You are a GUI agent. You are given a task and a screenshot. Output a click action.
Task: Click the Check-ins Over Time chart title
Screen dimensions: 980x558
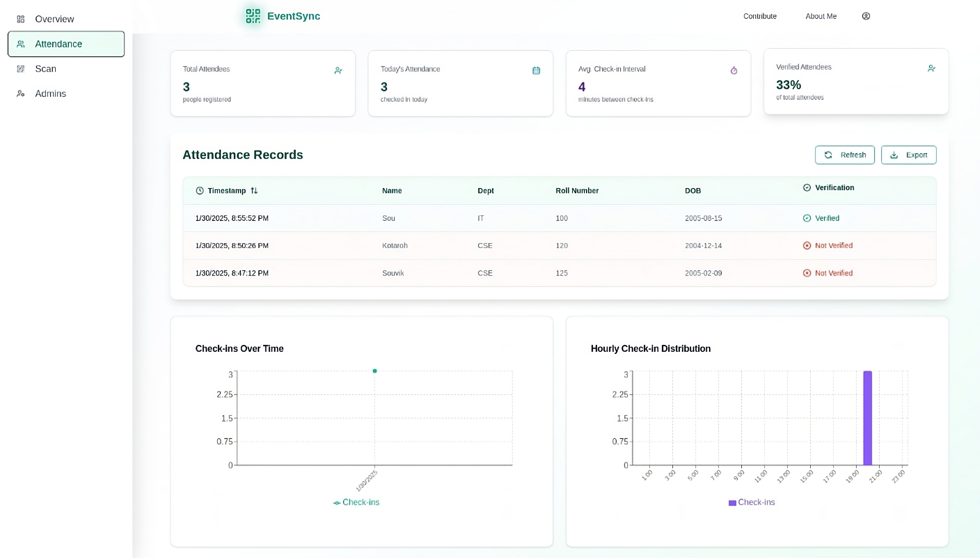pyautogui.click(x=239, y=349)
